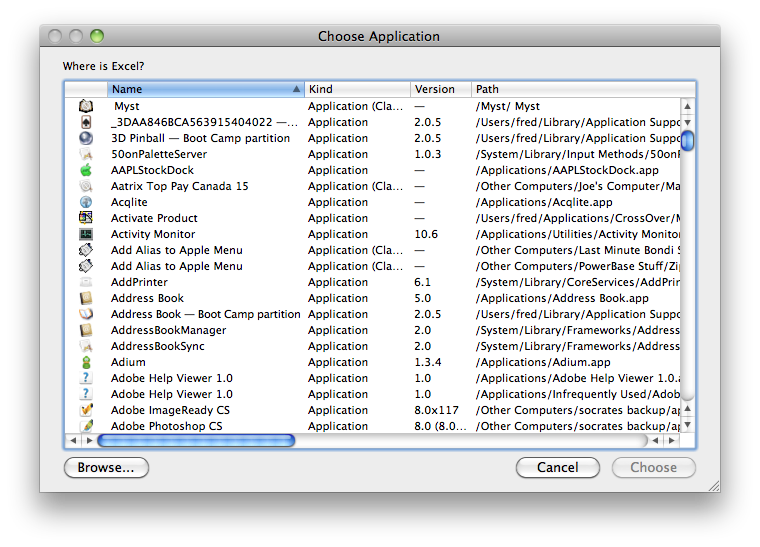Click right arrow at far end of horizontal scrollbar
Viewport: 760px width, 547px height.
tap(671, 440)
